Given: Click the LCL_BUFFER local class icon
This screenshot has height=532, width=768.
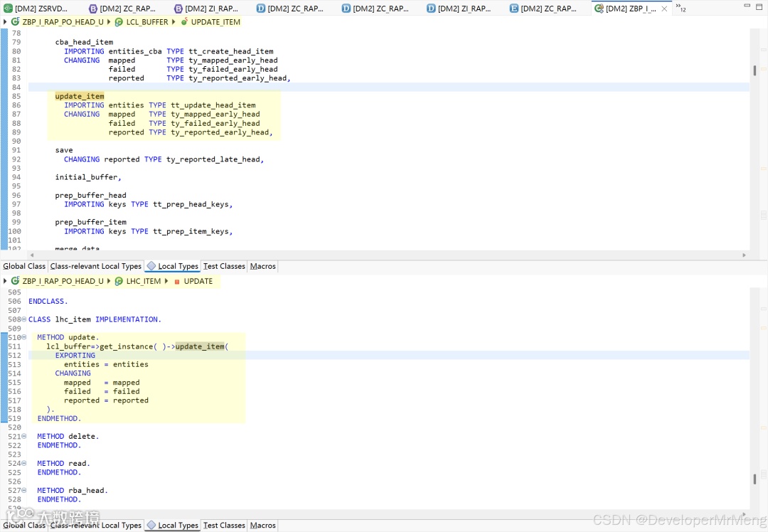Looking at the screenshot, I should [x=119, y=22].
